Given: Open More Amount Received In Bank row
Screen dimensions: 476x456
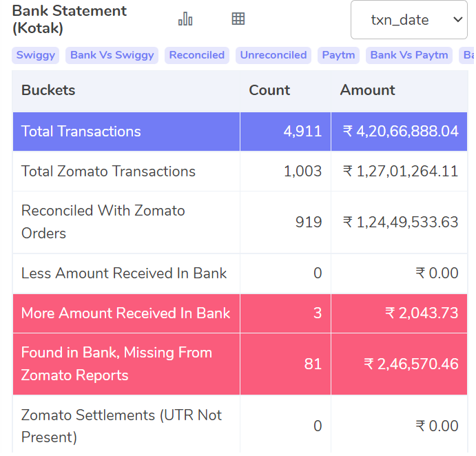Looking at the screenshot, I should click(x=125, y=313).
